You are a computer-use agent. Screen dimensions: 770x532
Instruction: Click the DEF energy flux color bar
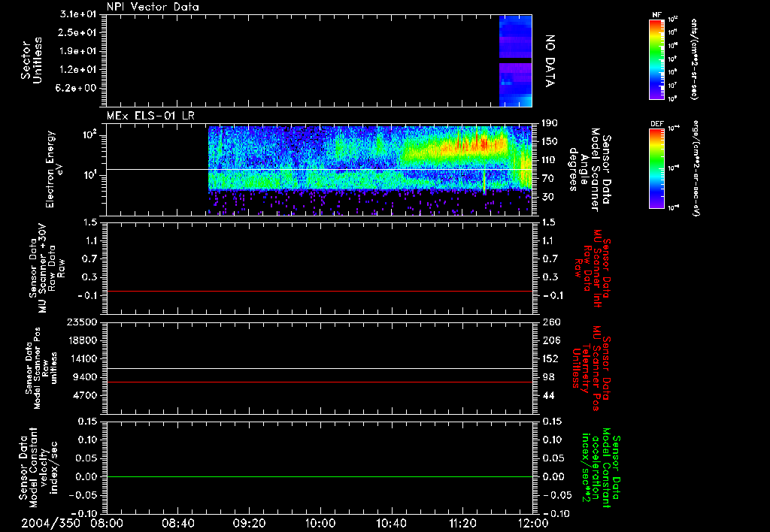pos(657,168)
